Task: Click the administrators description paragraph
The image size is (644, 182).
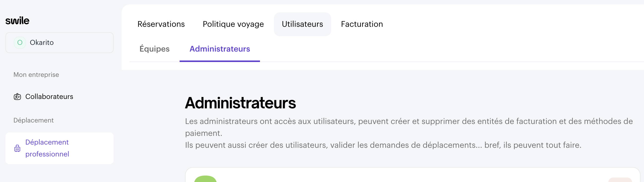Action: pos(409,133)
